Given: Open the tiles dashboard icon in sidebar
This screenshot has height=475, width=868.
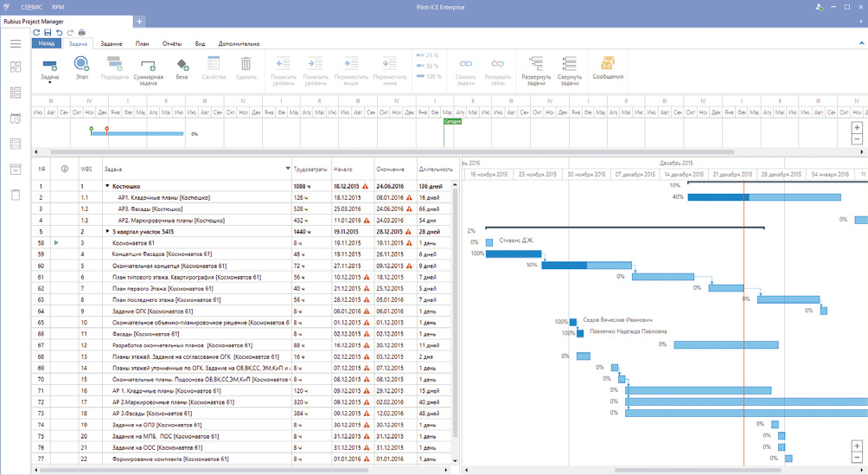Looking at the screenshot, I should (x=16, y=67).
